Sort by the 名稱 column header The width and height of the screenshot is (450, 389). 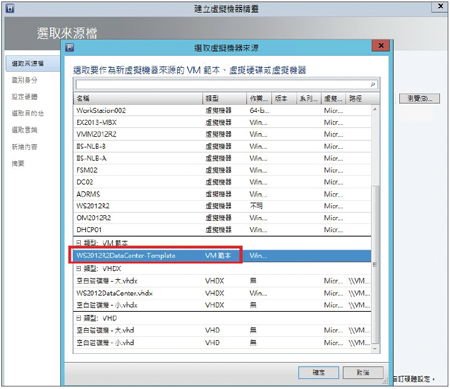pos(138,98)
